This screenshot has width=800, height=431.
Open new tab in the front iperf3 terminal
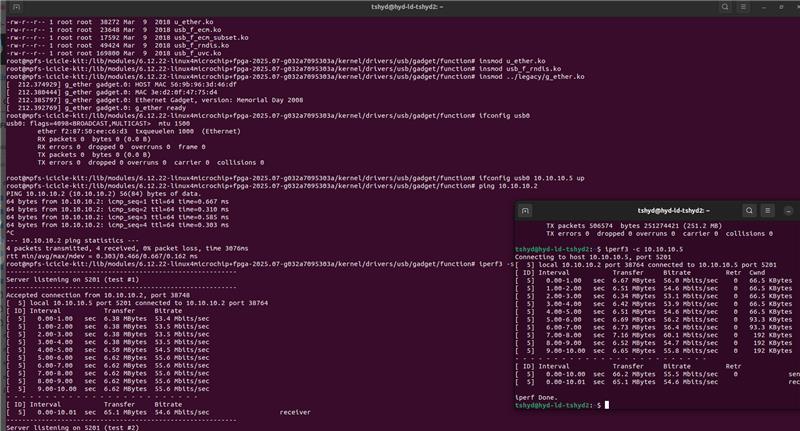[x=526, y=211]
